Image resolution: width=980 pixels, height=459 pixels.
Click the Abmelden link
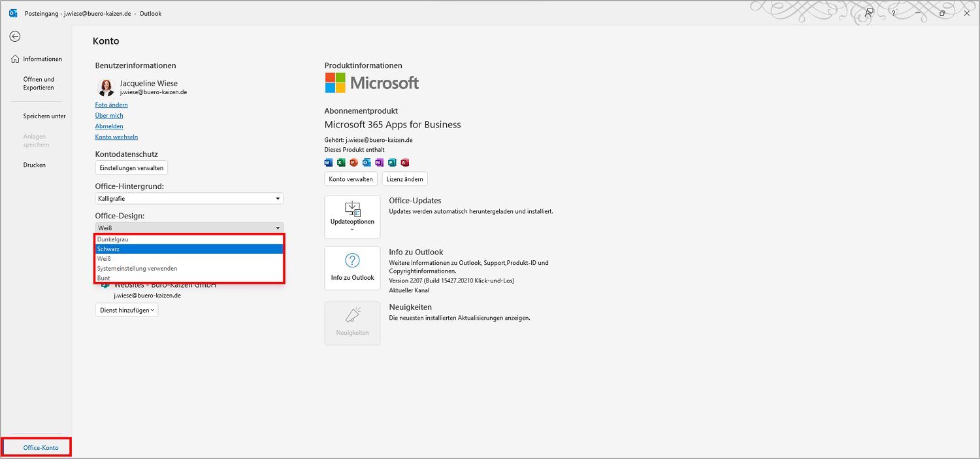click(109, 126)
